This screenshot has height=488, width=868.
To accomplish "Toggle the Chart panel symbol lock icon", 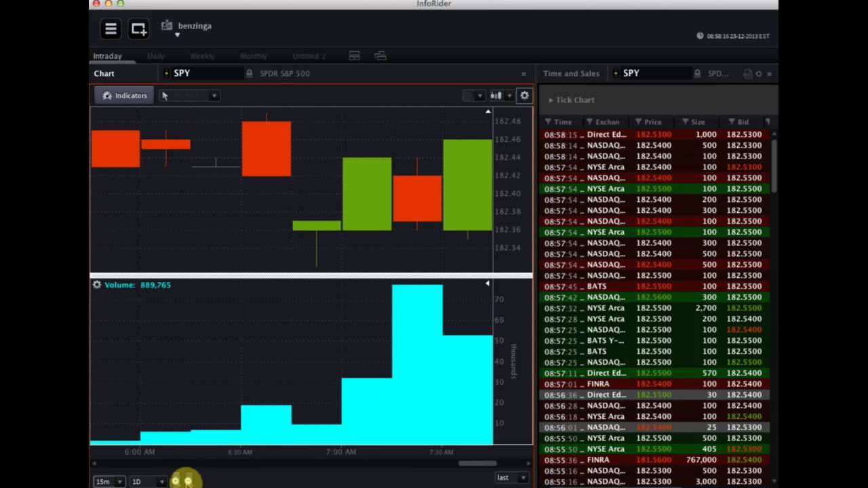I will click(x=250, y=73).
